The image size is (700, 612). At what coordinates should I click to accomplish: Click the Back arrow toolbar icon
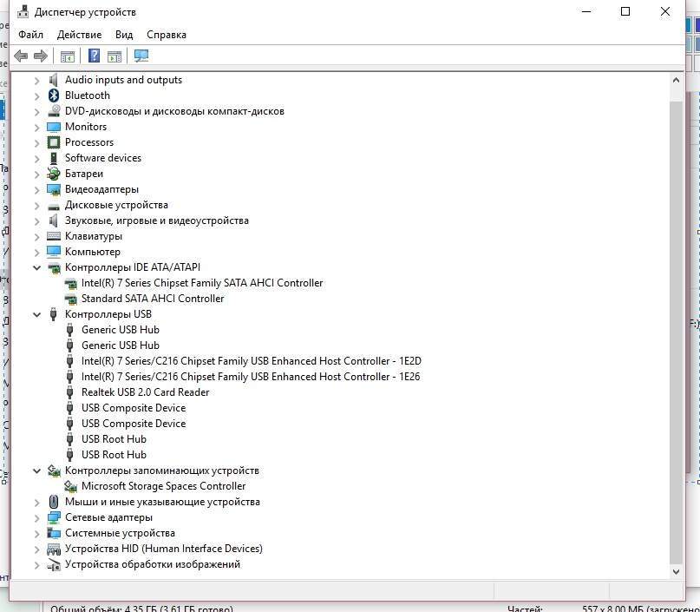tap(22, 56)
